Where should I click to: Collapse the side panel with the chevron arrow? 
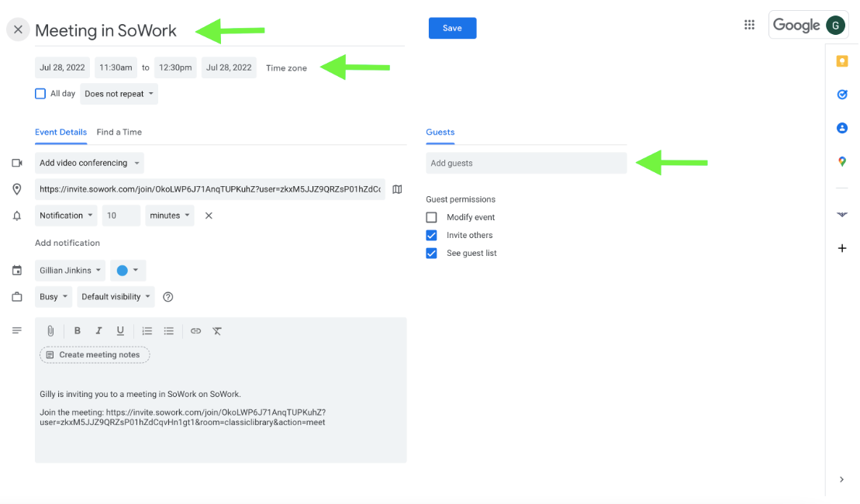pyautogui.click(x=841, y=479)
